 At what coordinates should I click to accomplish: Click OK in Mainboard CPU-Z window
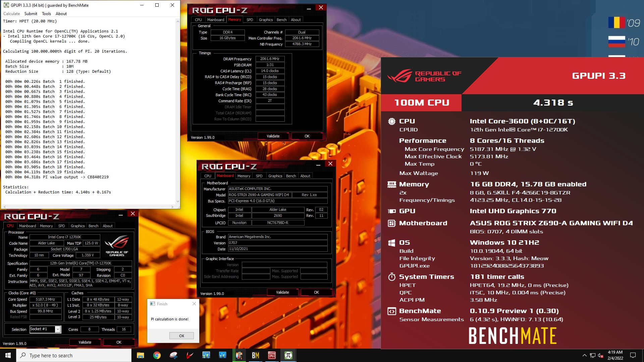pos(317,292)
